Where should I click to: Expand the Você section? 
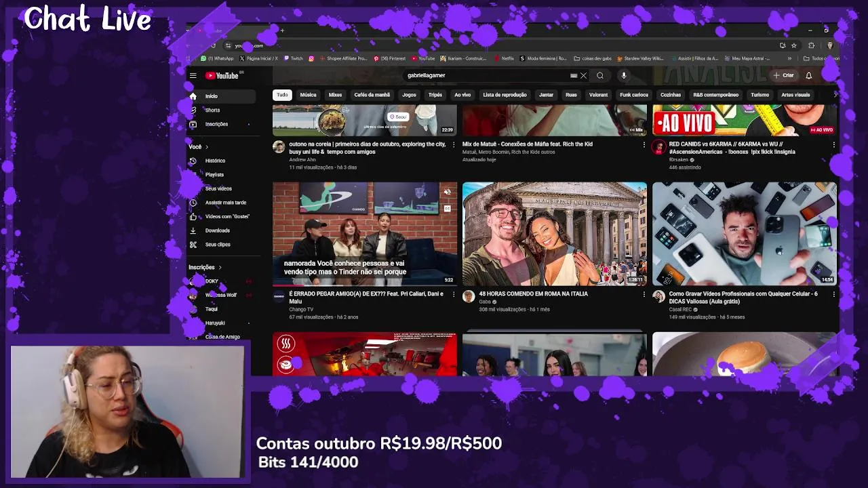pyautogui.click(x=199, y=147)
